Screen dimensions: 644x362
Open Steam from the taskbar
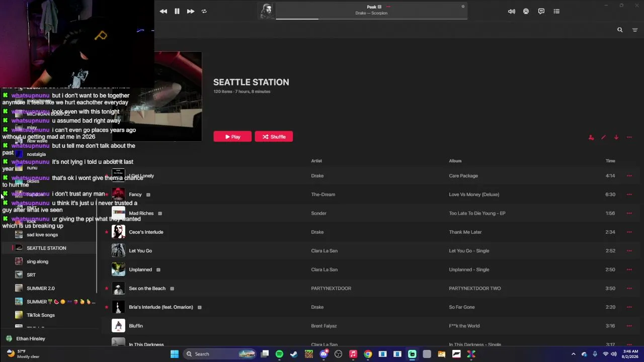point(294,354)
